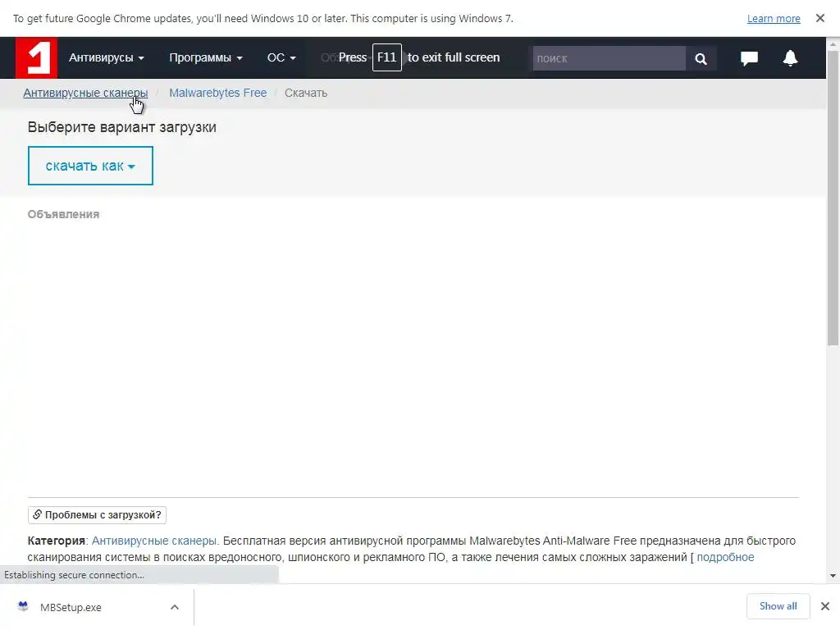This screenshot has height=630, width=840.
Task: Close the downloads shelf
Action: click(825, 606)
